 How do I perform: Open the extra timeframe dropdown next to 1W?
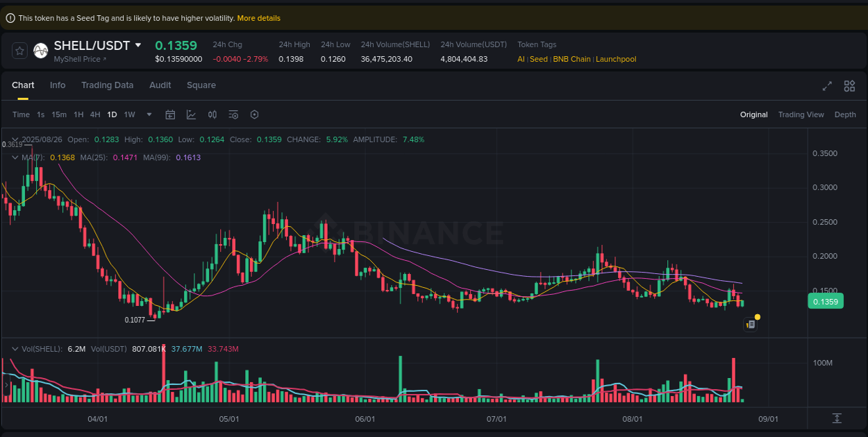(148, 114)
